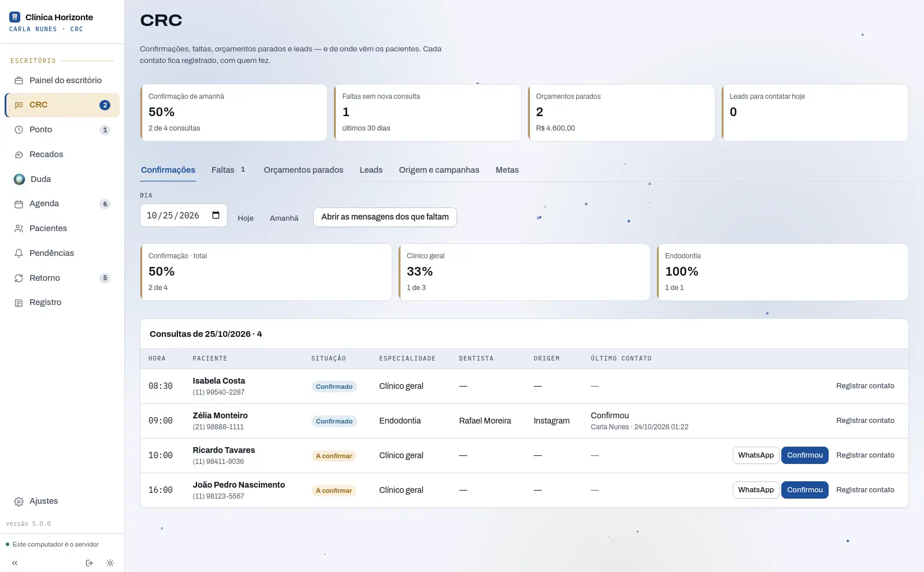Click the Endodontia 100% card

tap(782, 272)
